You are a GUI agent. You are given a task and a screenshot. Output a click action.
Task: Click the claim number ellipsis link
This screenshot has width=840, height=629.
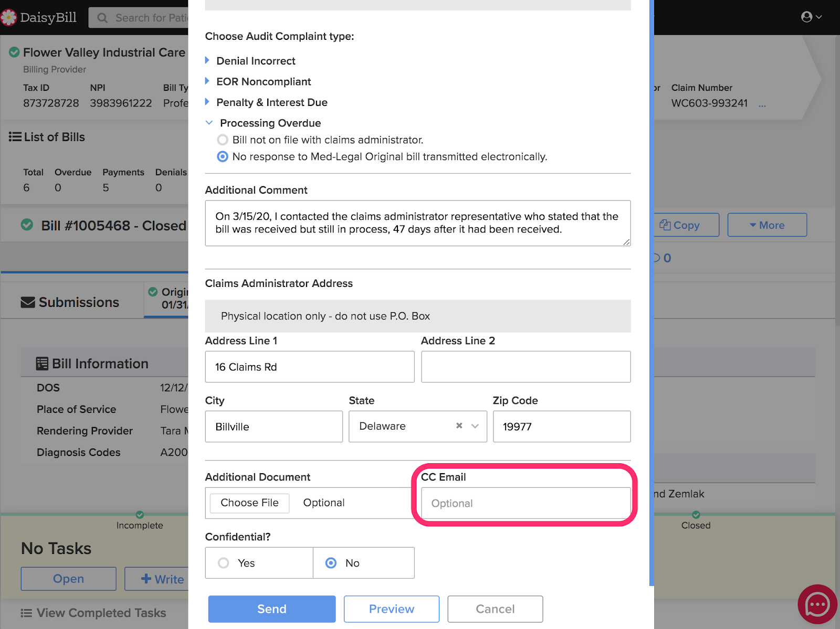coord(762,104)
